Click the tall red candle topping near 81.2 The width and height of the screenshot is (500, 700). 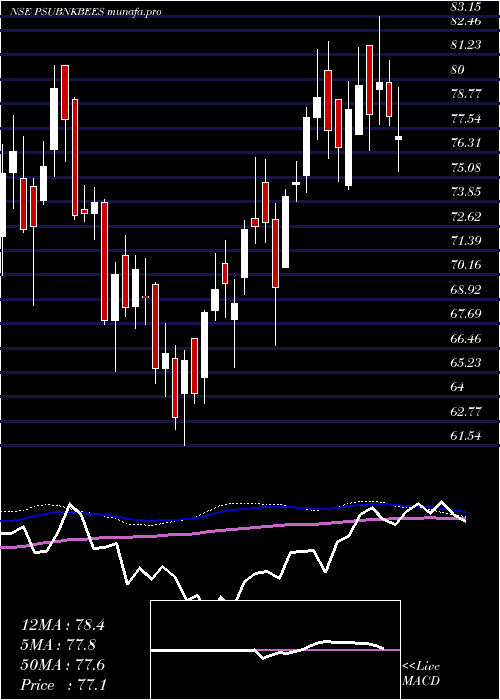pyautogui.click(x=369, y=79)
